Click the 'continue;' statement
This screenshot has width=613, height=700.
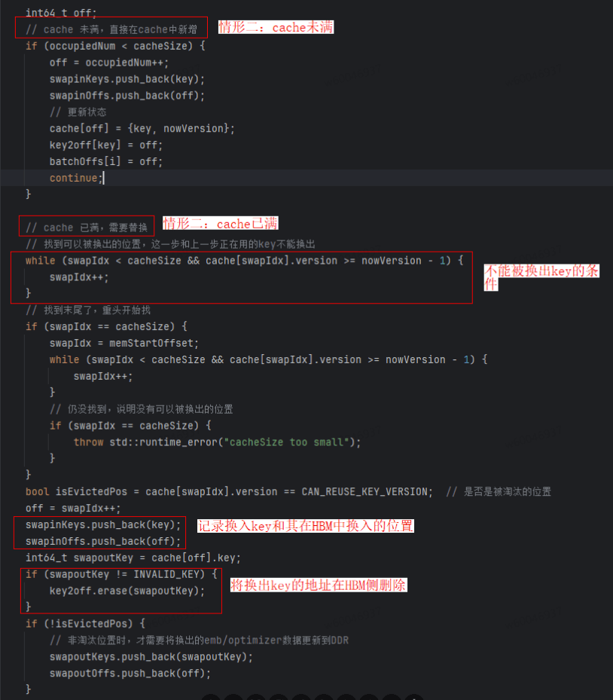[x=76, y=178]
